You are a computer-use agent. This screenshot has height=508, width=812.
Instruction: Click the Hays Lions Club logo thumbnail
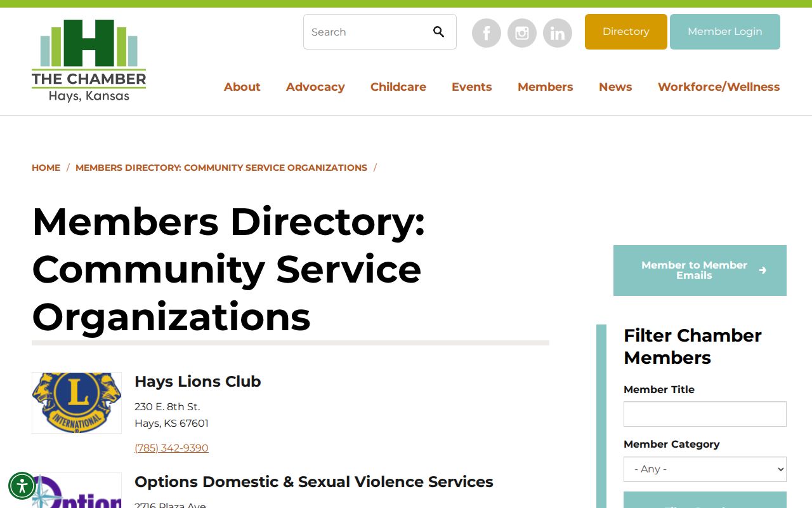click(x=77, y=403)
